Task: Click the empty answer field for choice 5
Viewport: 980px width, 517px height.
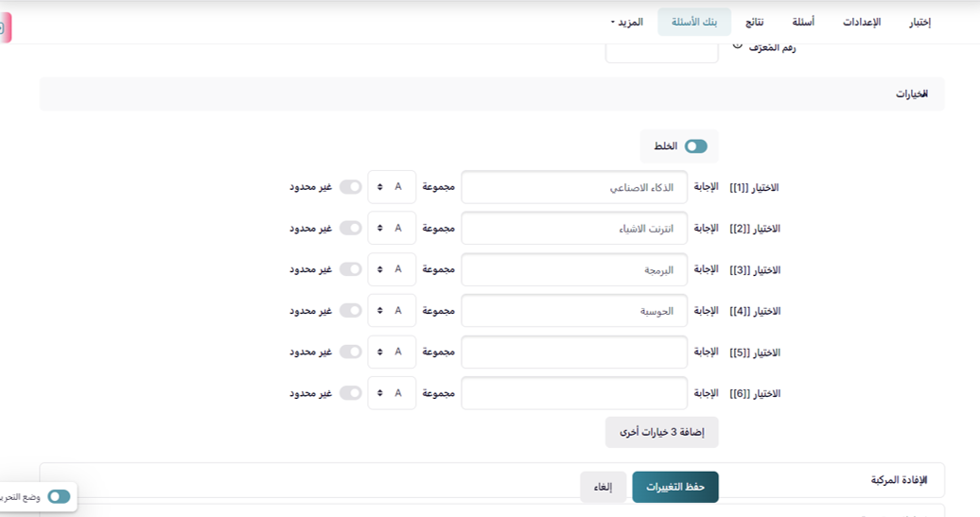Action: pyautogui.click(x=574, y=352)
